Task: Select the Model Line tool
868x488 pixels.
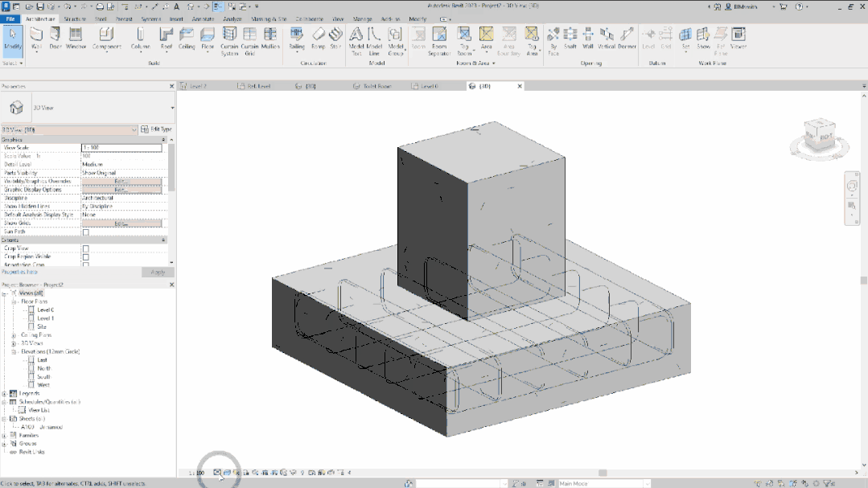Action: pos(375,42)
